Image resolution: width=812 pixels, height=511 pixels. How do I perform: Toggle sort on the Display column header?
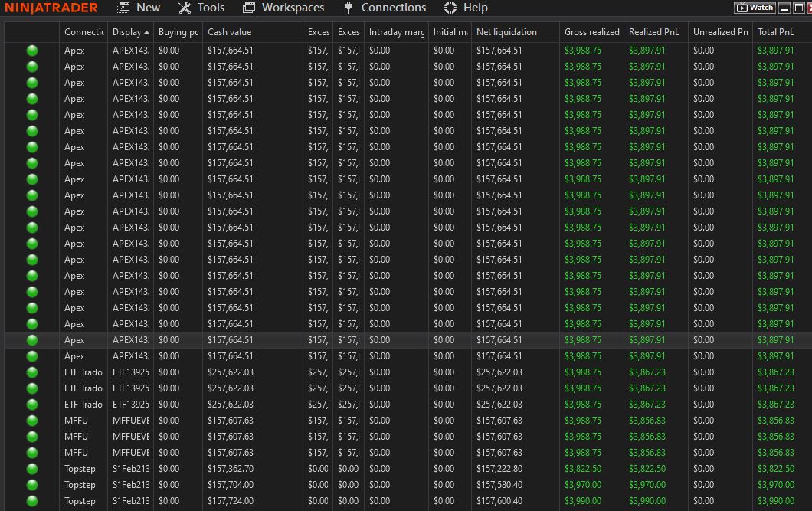click(130, 32)
